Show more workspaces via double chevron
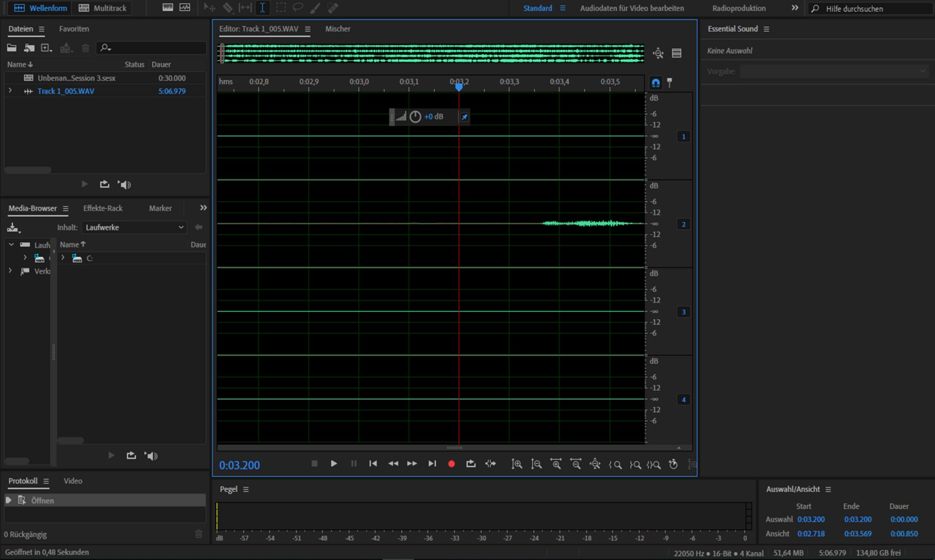 tap(795, 8)
